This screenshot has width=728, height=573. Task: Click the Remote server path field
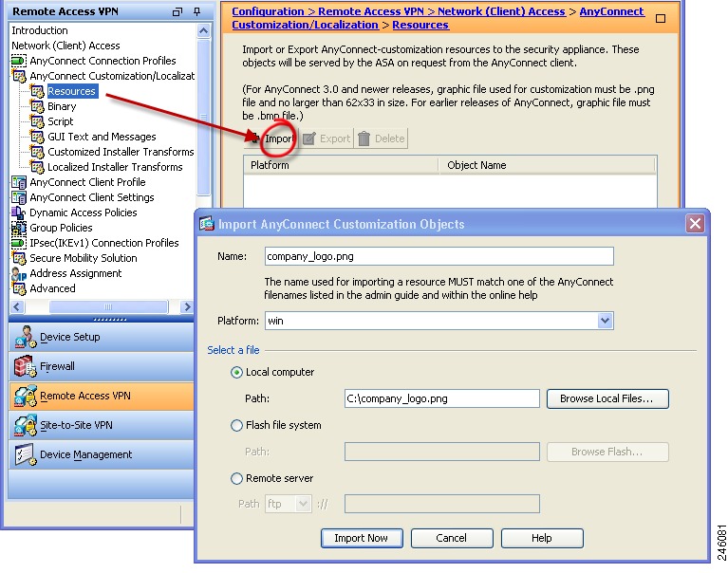click(441, 504)
